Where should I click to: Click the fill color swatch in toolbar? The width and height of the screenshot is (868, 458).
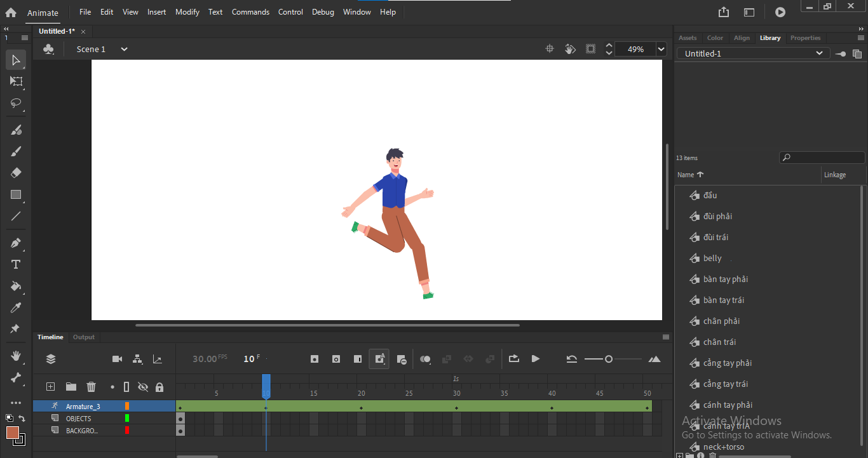tap(13, 433)
